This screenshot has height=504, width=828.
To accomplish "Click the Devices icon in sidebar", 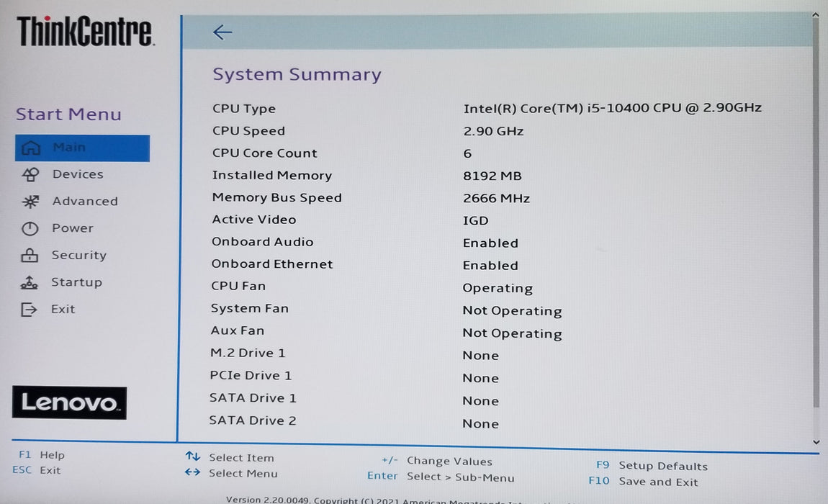I will click(x=31, y=174).
